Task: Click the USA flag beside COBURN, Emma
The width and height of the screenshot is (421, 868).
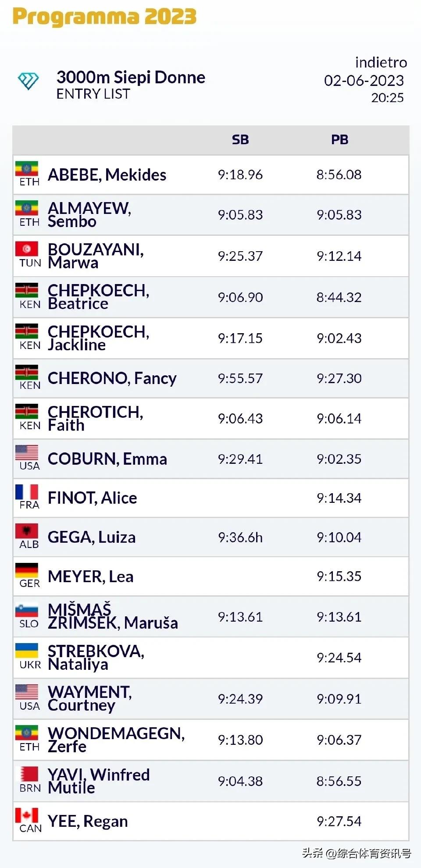Action: point(27,452)
